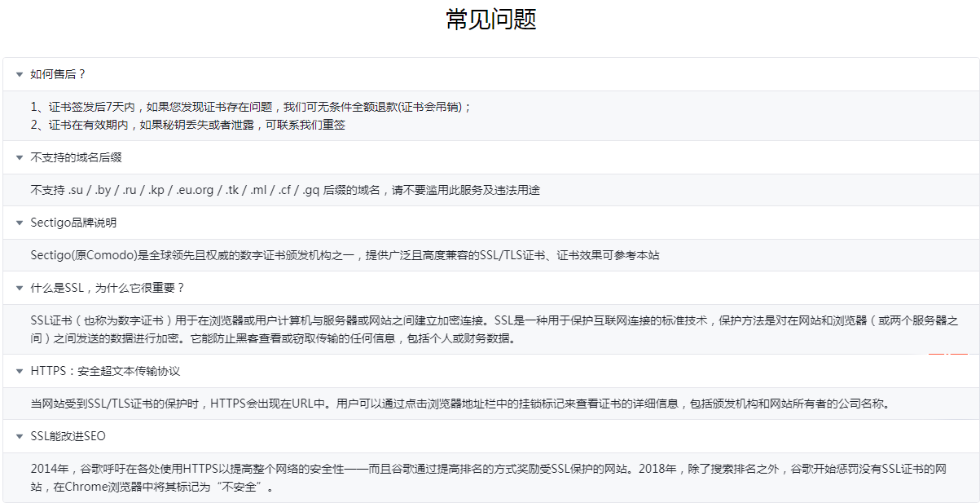Click the triangle arrow beside Sectigo品牌说明
The height and width of the screenshot is (503, 980).
(19, 223)
